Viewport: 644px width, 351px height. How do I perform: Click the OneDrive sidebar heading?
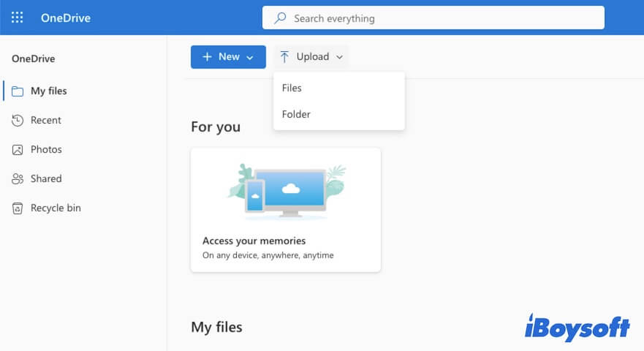click(34, 58)
